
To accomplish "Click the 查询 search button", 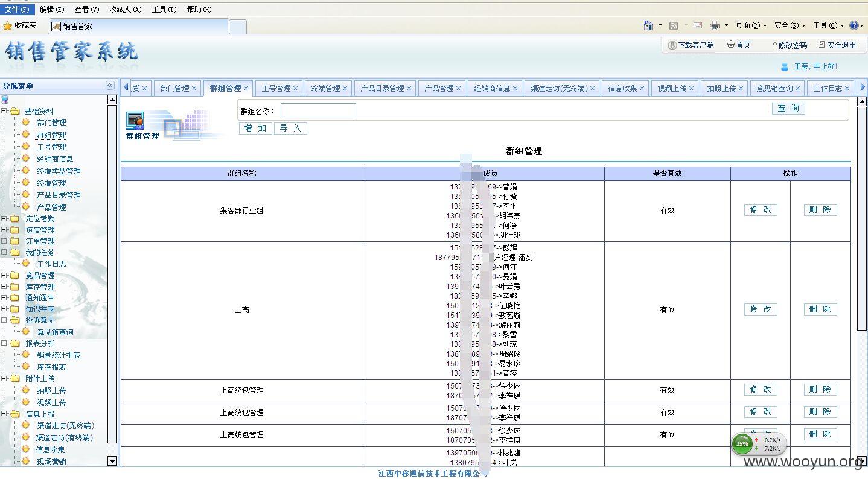I will 788,109.
